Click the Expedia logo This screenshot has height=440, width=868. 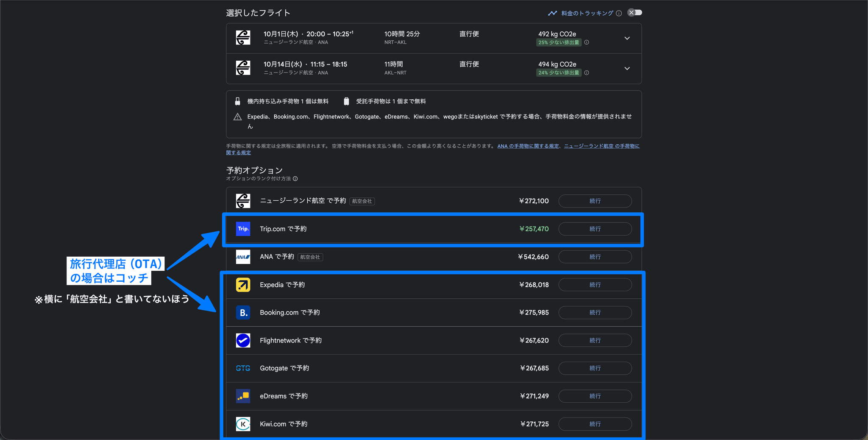243,285
